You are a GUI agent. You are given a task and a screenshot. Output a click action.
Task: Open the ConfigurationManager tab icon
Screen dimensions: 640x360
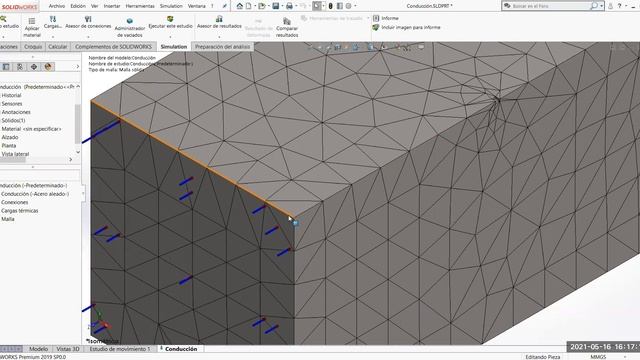pyautogui.click(x=20, y=67)
